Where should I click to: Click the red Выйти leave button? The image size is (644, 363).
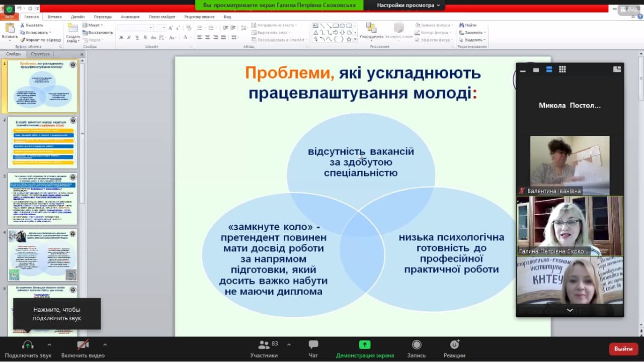pos(623,349)
